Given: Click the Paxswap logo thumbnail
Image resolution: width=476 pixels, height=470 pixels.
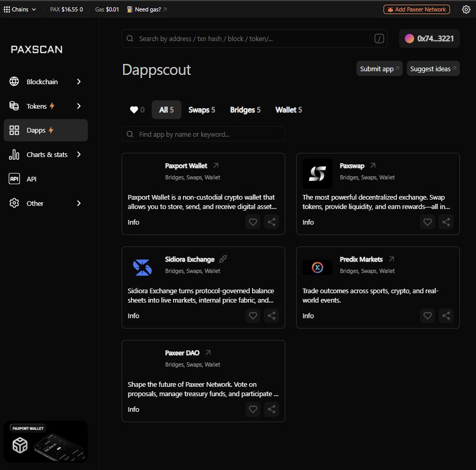Looking at the screenshot, I should coord(317,174).
